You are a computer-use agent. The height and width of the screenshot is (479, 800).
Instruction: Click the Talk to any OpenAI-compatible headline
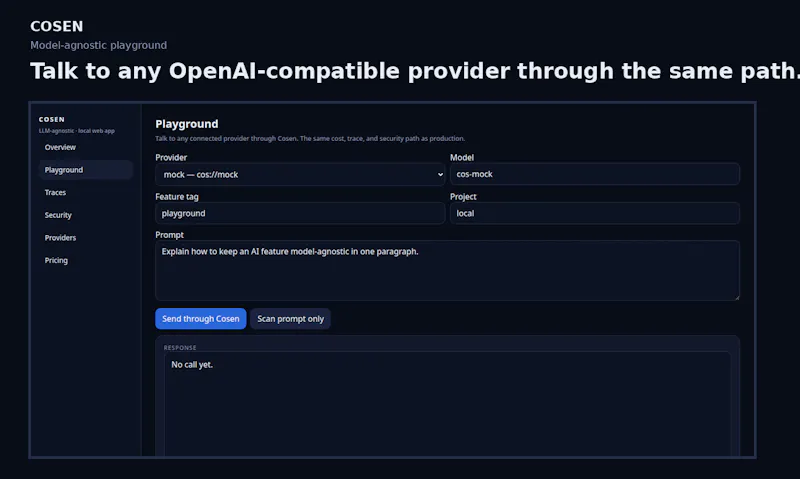pos(415,71)
